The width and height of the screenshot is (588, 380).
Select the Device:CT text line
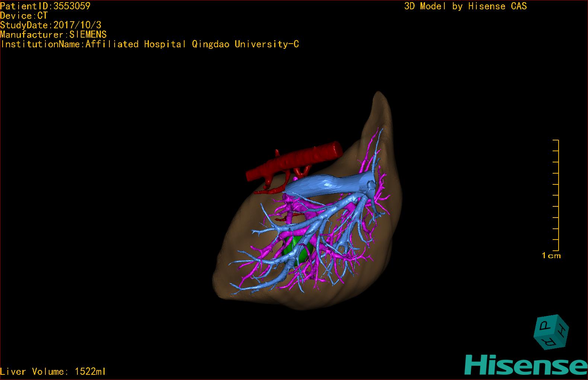click(24, 16)
